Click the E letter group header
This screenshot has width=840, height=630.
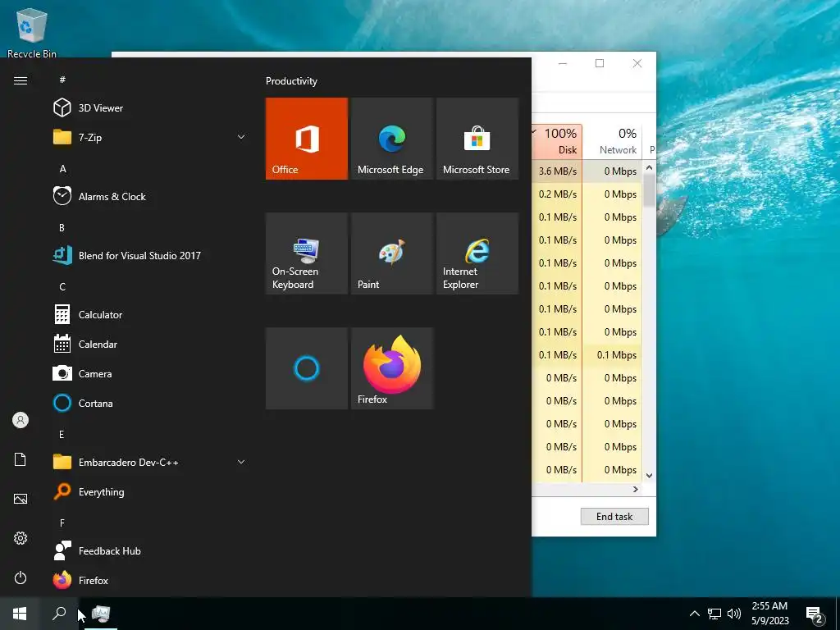pos(62,435)
